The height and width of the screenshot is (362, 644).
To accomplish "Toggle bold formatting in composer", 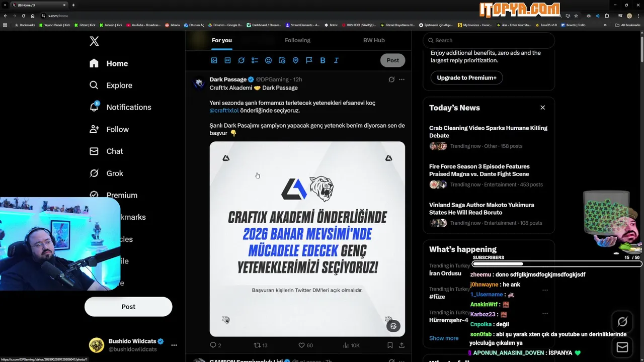I will 323,60.
